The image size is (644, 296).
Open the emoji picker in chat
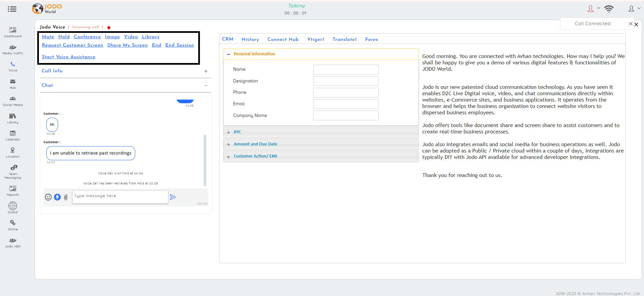(48, 197)
